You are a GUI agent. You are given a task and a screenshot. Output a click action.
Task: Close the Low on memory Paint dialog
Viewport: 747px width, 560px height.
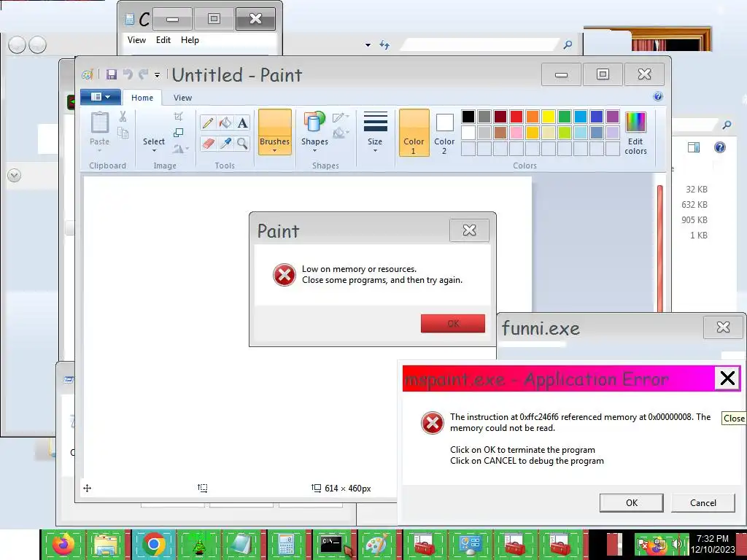[469, 230]
